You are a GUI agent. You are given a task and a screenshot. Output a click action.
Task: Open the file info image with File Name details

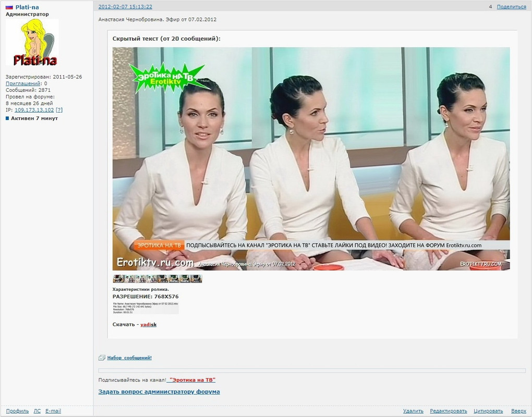tap(146, 308)
